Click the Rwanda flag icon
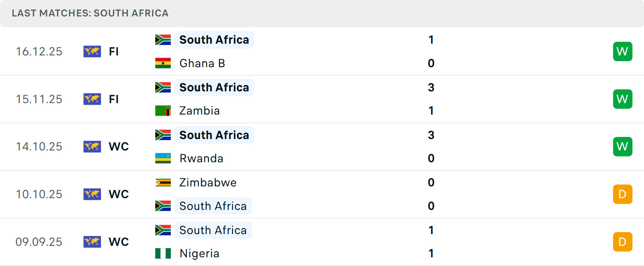The image size is (644, 266). click(163, 158)
